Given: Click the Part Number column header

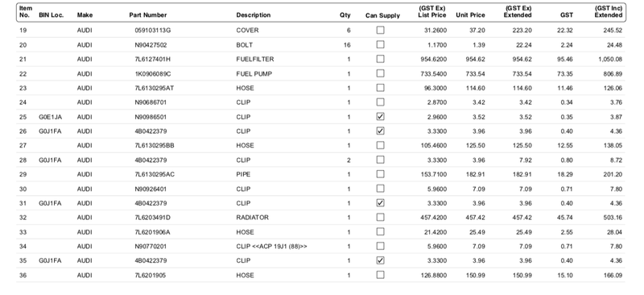Looking at the screenshot, I should [x=148, y=15].
